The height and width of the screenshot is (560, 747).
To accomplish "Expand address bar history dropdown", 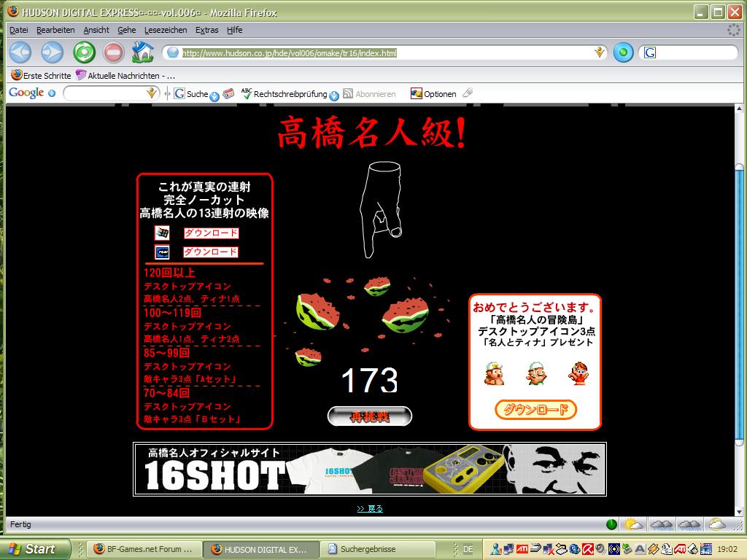I will point(600,52).
